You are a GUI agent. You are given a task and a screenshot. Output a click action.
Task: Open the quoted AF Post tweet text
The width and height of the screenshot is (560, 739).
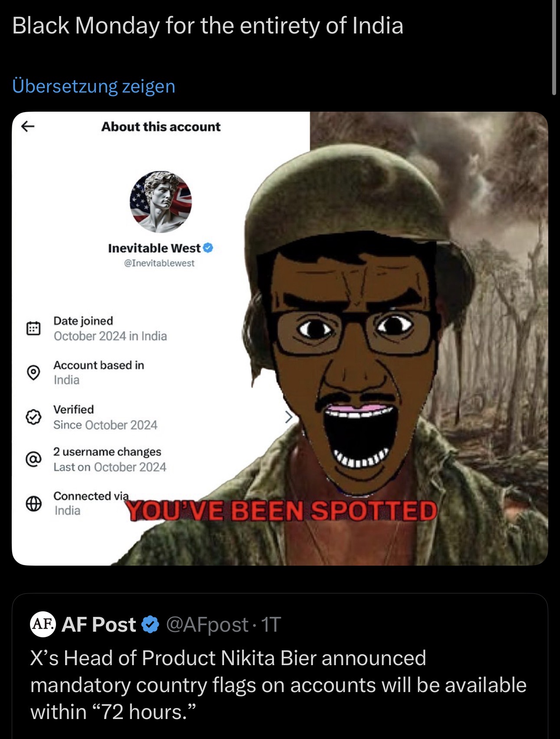[x=278, y=685]
